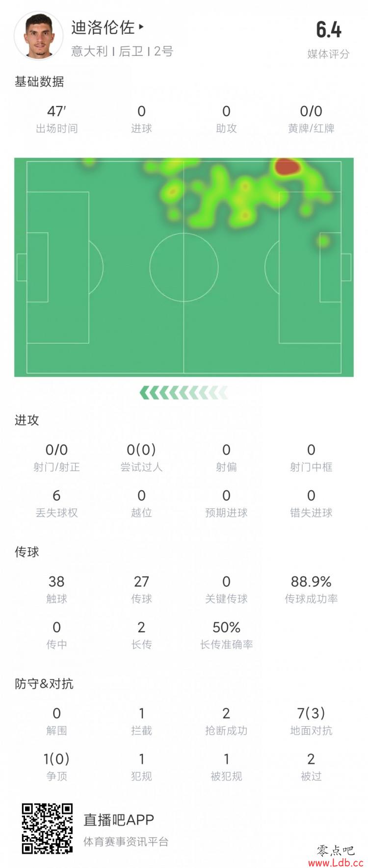
Task: Click the green attack direction arrows
Action: coord(184,392)
